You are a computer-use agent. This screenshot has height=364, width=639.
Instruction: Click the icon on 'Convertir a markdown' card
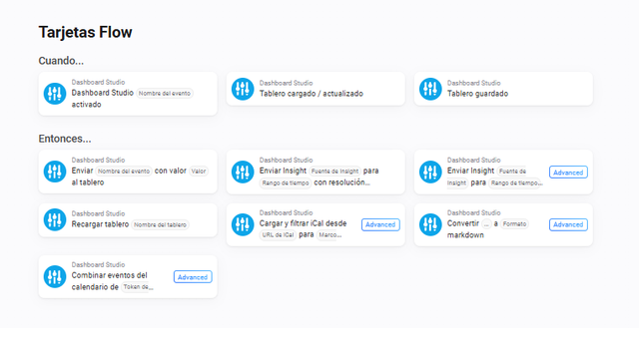(x=430, y=224)
